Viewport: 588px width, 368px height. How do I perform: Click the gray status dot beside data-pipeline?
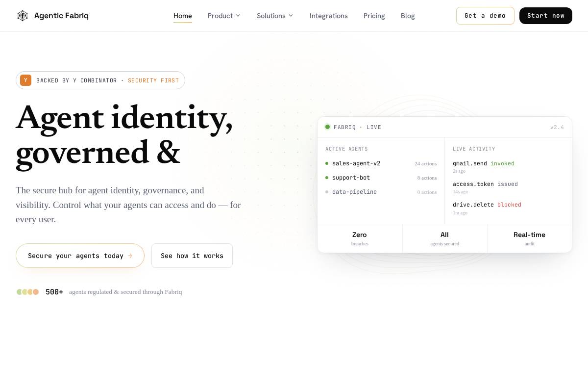[327, 192]
